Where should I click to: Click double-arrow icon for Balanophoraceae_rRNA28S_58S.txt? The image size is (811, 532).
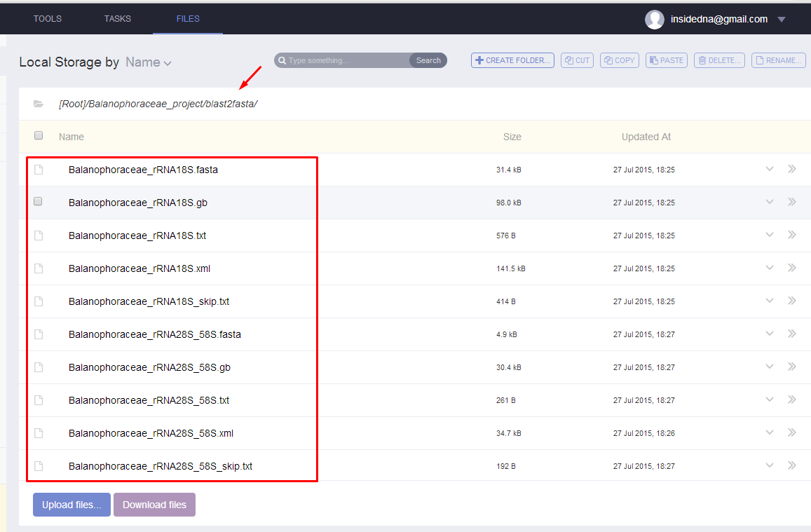click(792, 400)
